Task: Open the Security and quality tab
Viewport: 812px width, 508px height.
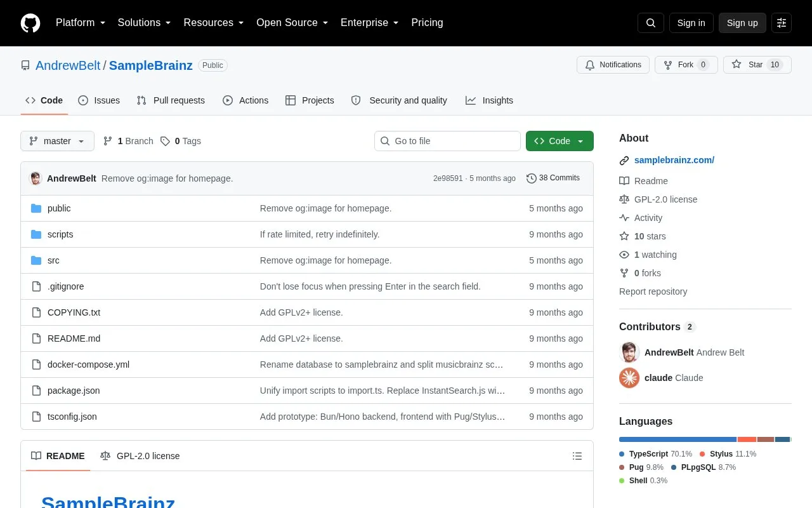Action: (x=399, y=100)
